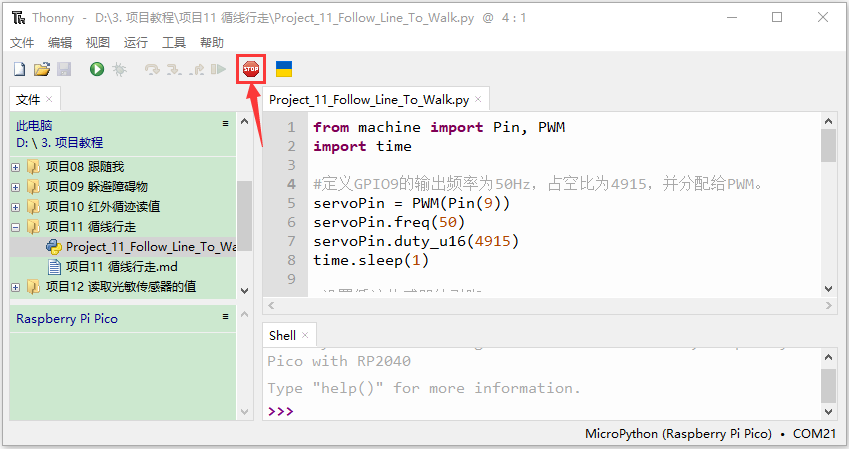The height and width of the screenshot is (449, 849).
Task: Open the 运行 menu
Action: pyautogui.click(x=135, y=42)
